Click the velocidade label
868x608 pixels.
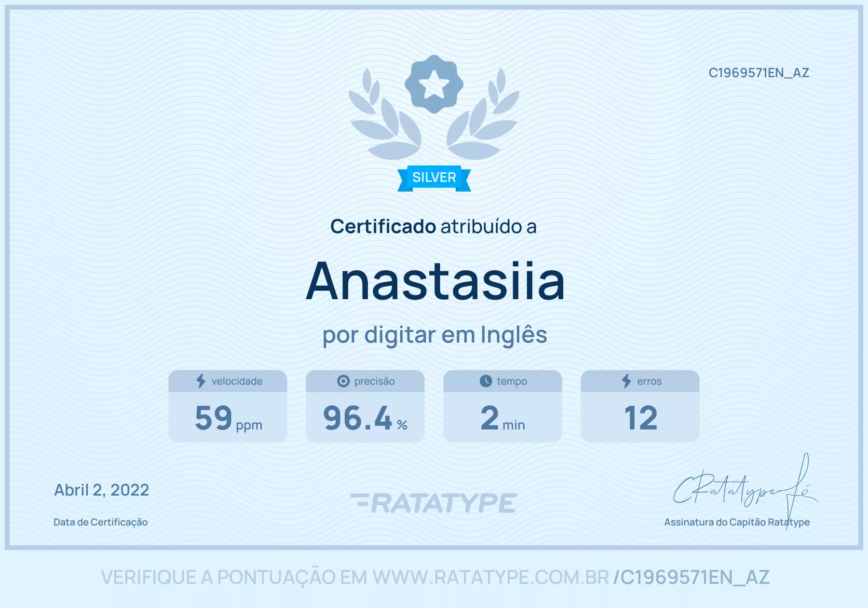(237, 381)
